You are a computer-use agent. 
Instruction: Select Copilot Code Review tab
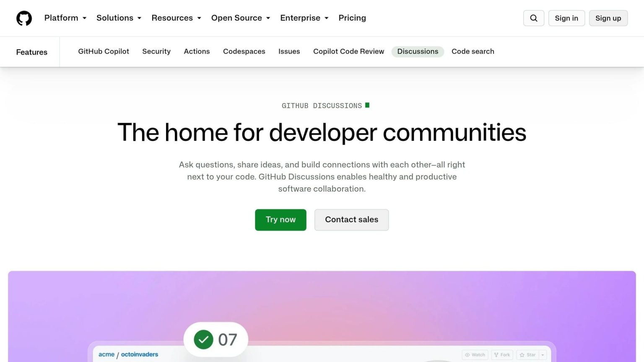348,52
